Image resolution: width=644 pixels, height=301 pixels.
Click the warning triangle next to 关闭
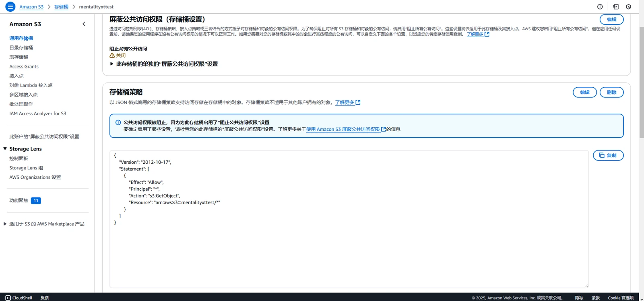click(x=112, y=56)
